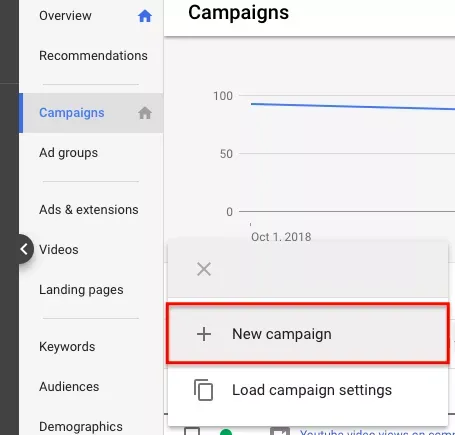Open the Overview page in the sidebar

pos(65,16)
